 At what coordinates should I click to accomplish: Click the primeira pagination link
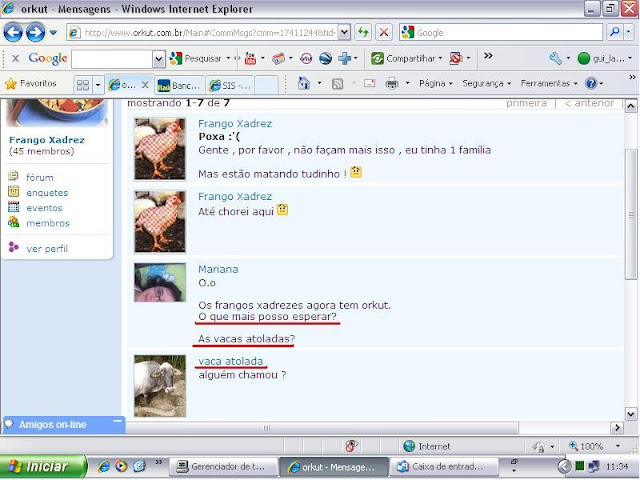(526, 103)
